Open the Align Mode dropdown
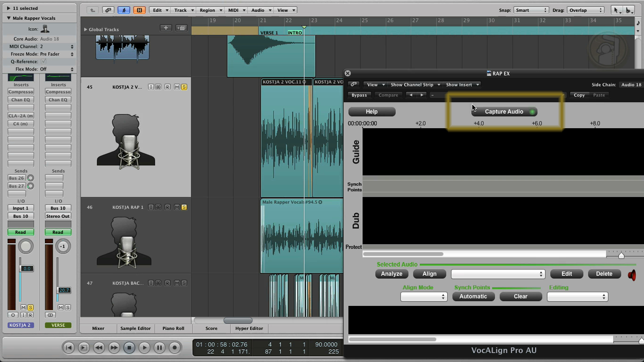 tap(423, 297)
